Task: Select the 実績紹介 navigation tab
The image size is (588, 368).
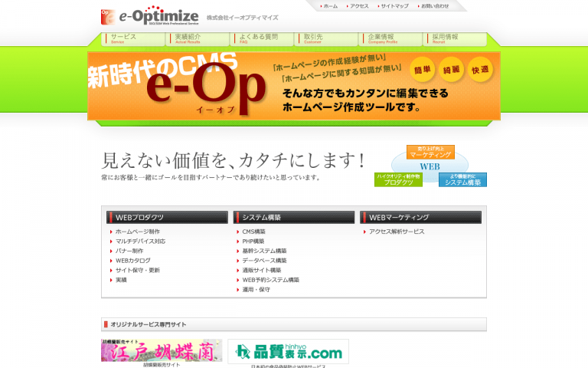Action: [198, 39]
